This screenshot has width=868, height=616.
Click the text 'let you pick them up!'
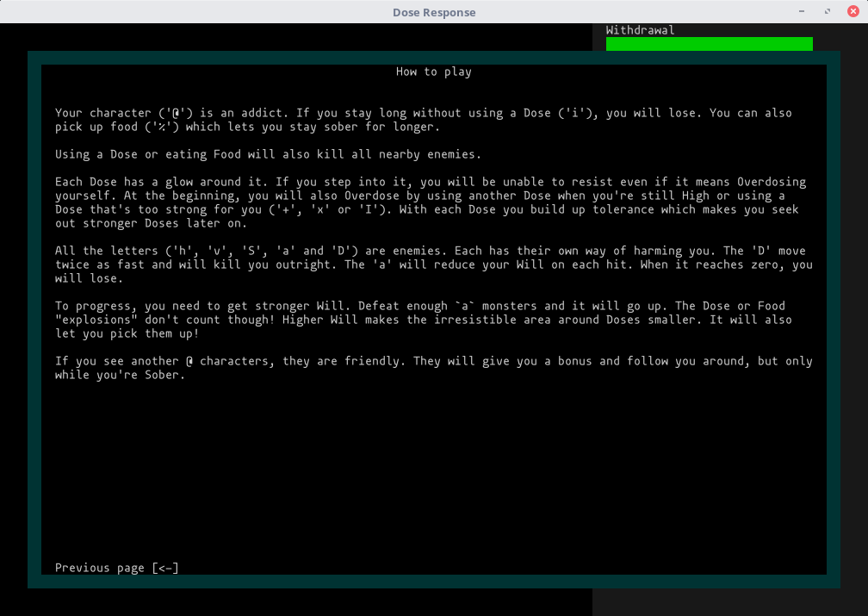(127, 333)
